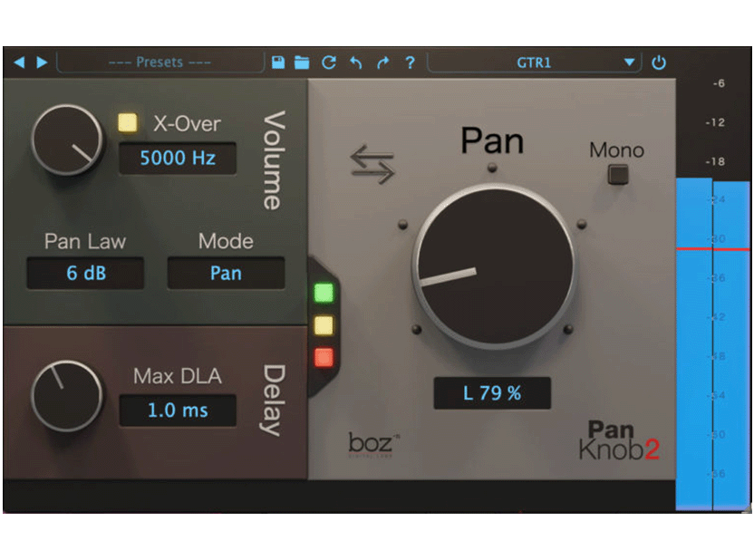Click the X-Over frequency knob

(67, 140)
